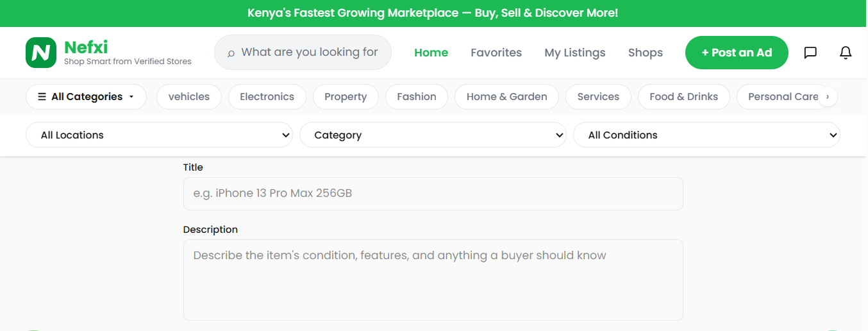This screenshot has height=331, width=868.
Task: Click the search magnifier icon
Action: [231, 53]
